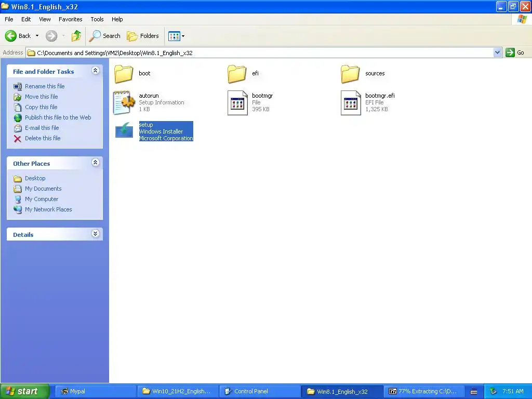Click the My Network Places icon
This screenshot has height=399, width=532.
18,210
